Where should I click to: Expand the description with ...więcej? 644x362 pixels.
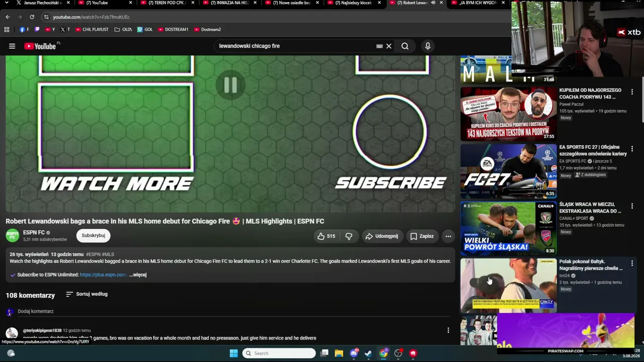138,275
